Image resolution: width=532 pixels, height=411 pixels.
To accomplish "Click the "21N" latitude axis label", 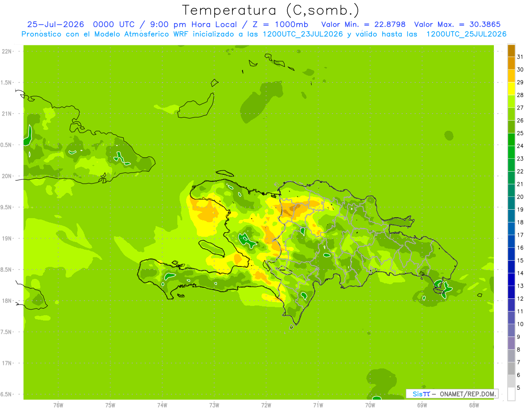I will [7, 114].
